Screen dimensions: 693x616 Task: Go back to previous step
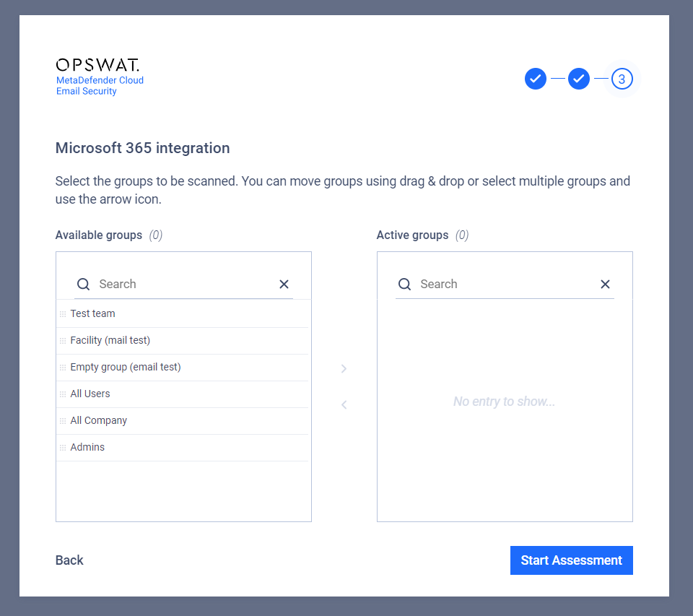pos(69,560)
